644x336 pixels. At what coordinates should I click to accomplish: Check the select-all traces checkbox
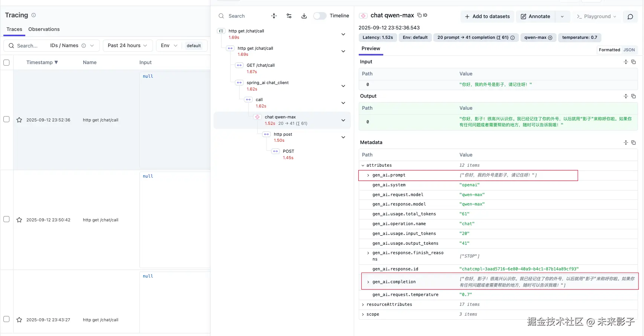6,63
